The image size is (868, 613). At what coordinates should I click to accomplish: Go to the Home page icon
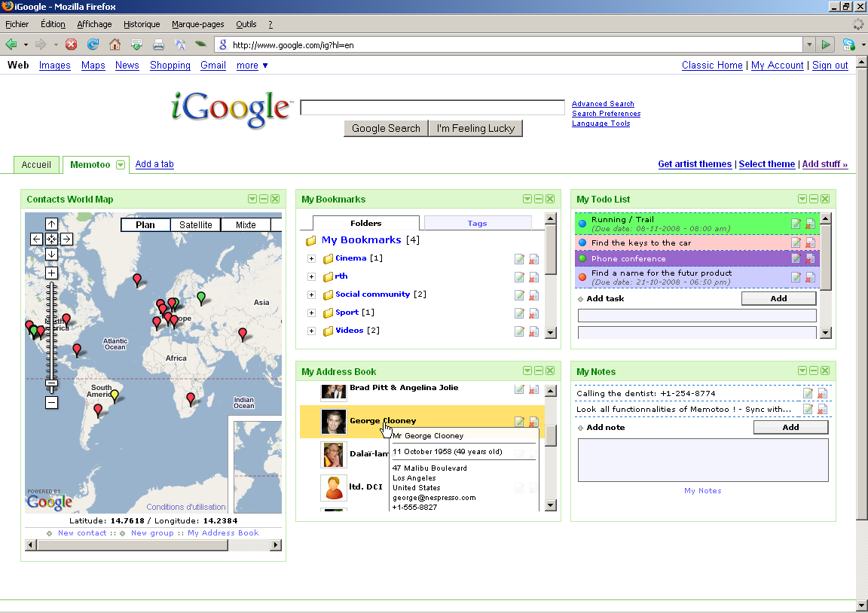click(x=115, y=44)
